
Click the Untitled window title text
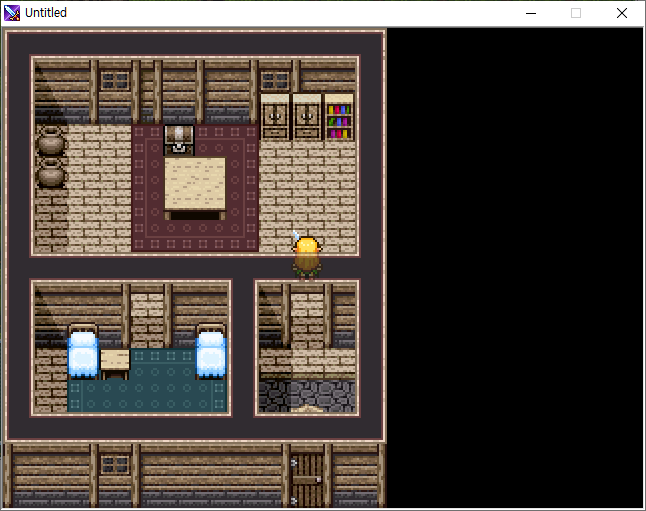46,13
